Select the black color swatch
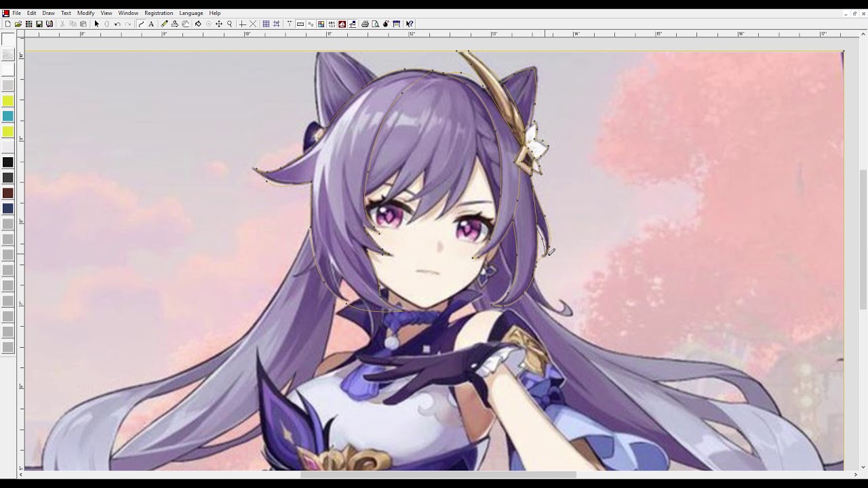 click(8, 162)
